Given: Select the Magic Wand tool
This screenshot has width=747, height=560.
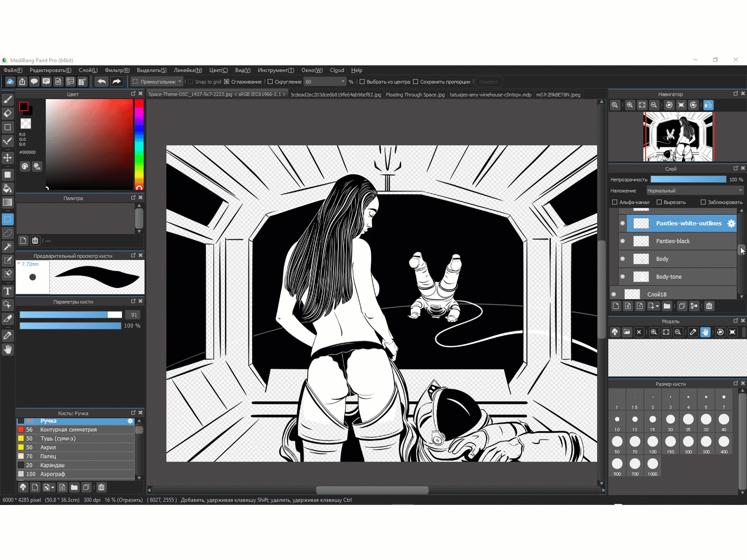Looking at the screenshot, I should pos(7,247).
